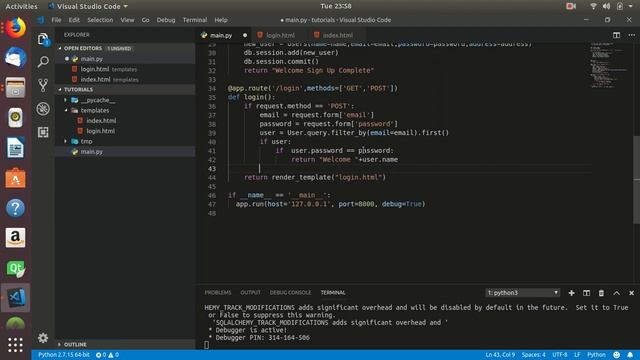Open Ubuntu Software from the dock
Screen dimensions: 640x360
[x=16, y=178]
